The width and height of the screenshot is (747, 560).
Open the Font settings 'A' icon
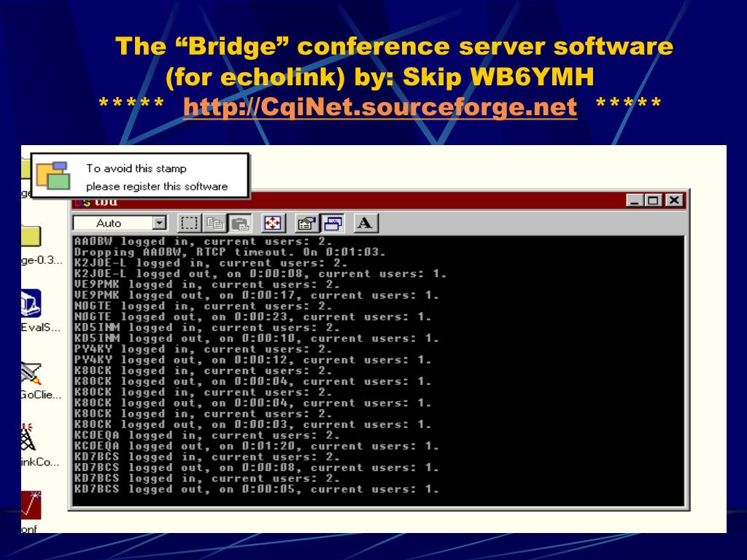(x=365, y=223)
